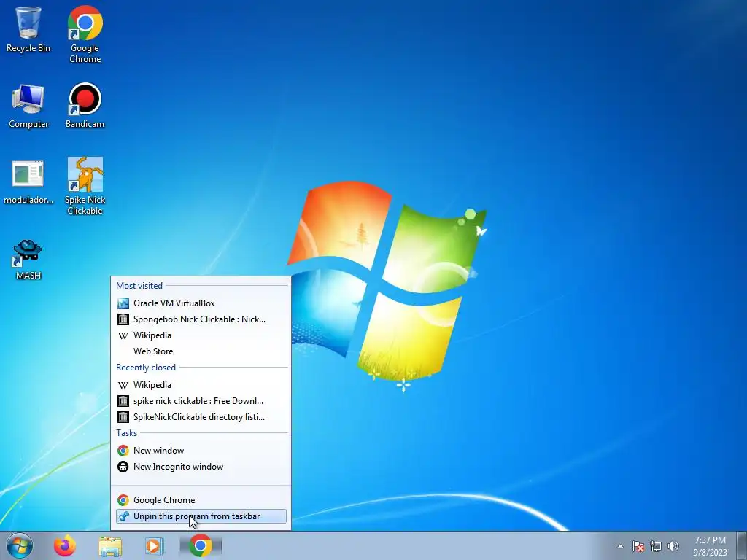The height and width of the screenshot is (560, 747).
Task: Select the modulador desktop file icon
Action: pyautogui.click(x=28, y=182)
